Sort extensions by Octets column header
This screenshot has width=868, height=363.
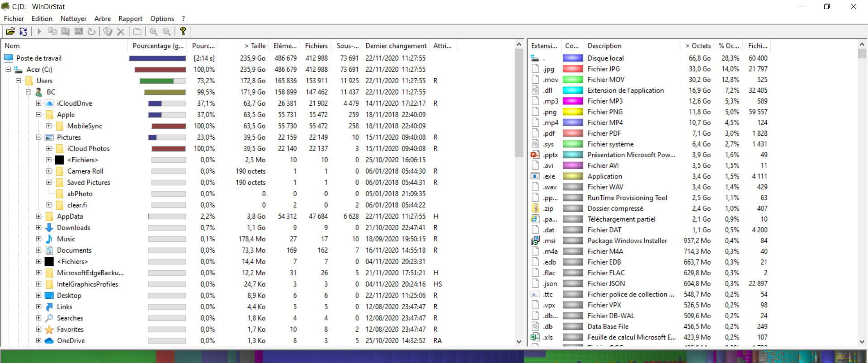(x=697, y=46)
